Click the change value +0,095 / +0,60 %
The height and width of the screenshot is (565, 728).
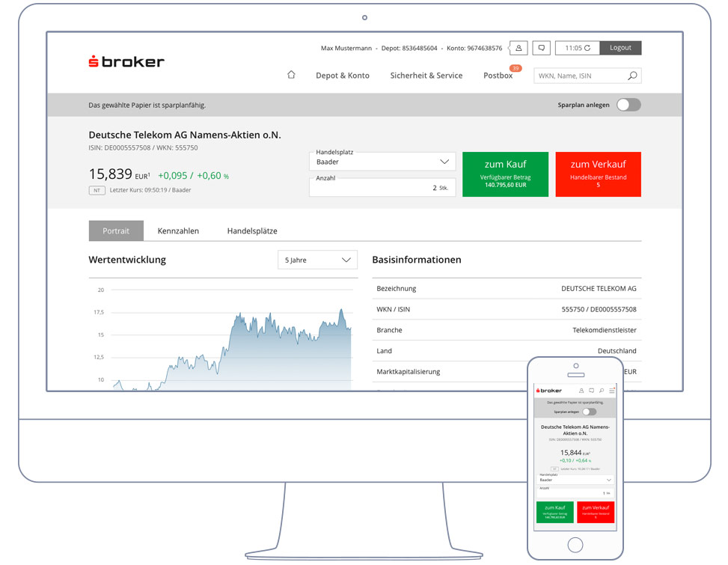pyautogui.click(x=193, y=176)
